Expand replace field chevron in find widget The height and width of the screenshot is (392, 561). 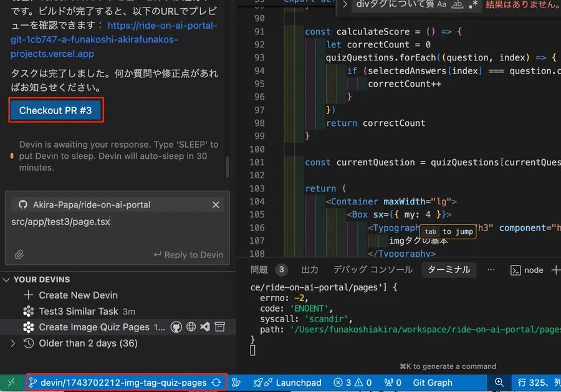[x=345, y=4]
